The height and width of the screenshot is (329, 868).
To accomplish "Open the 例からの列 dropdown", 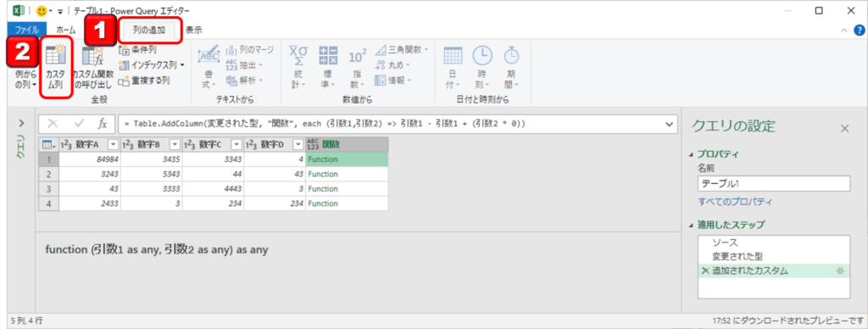I will 25,79.
